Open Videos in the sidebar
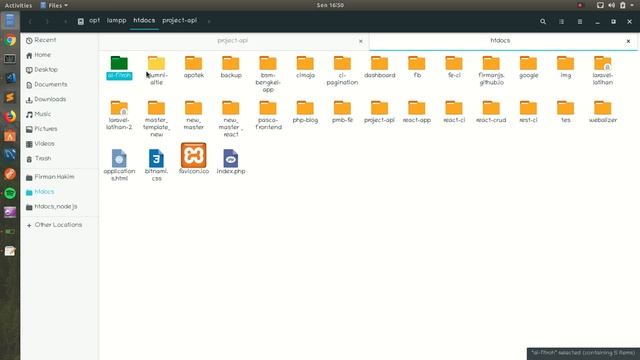The image size is (640, 360). tap(59, 144)
